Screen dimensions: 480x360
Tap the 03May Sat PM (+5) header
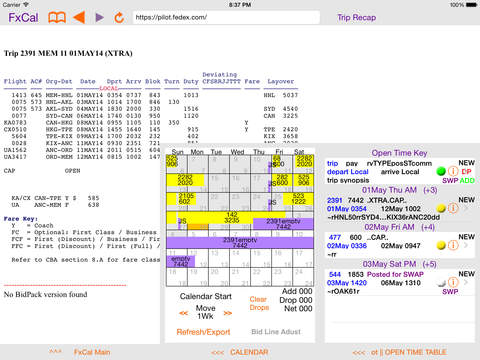(x=399, y=264)
